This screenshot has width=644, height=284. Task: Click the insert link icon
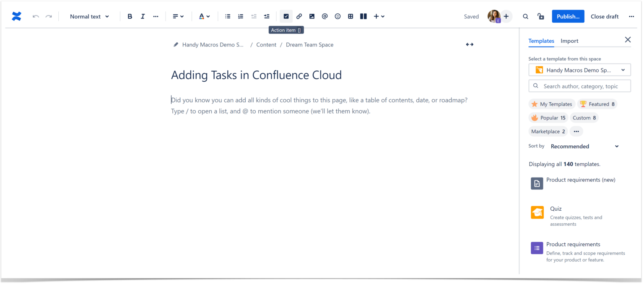[x=299, y=16]
